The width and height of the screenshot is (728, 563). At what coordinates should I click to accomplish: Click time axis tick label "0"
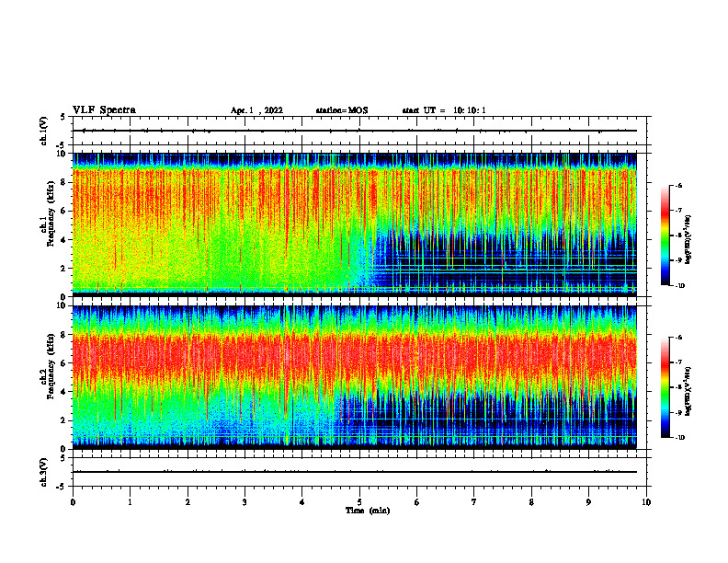point(73,502)
